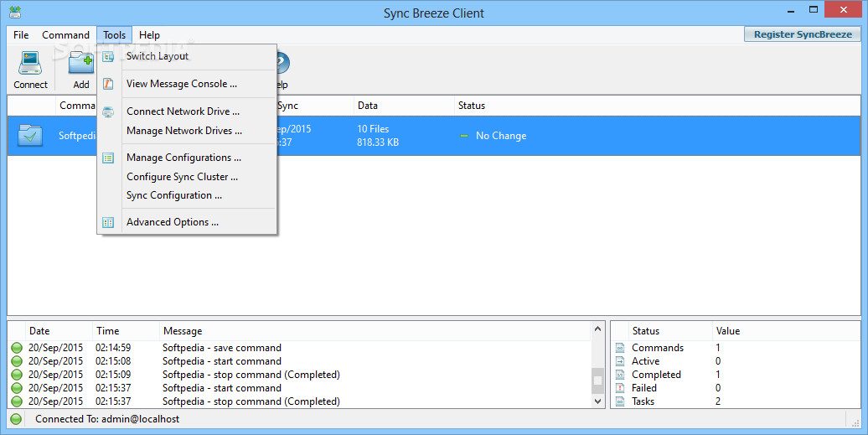The height and width of the screenshot is (435, 868).
Task: Open Manage Network Drives dialog
Action: click(x=187, y=131)
